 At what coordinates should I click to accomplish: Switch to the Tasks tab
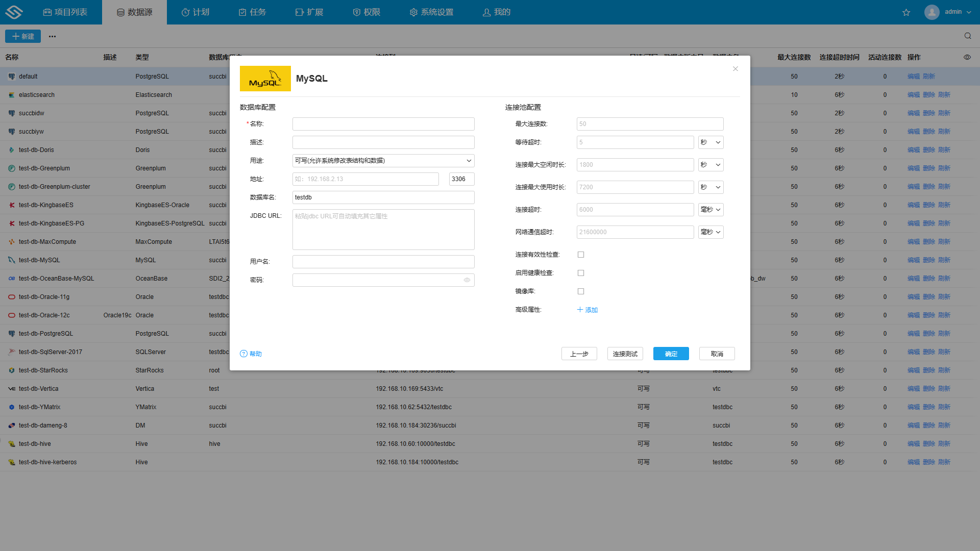[252, 12]
